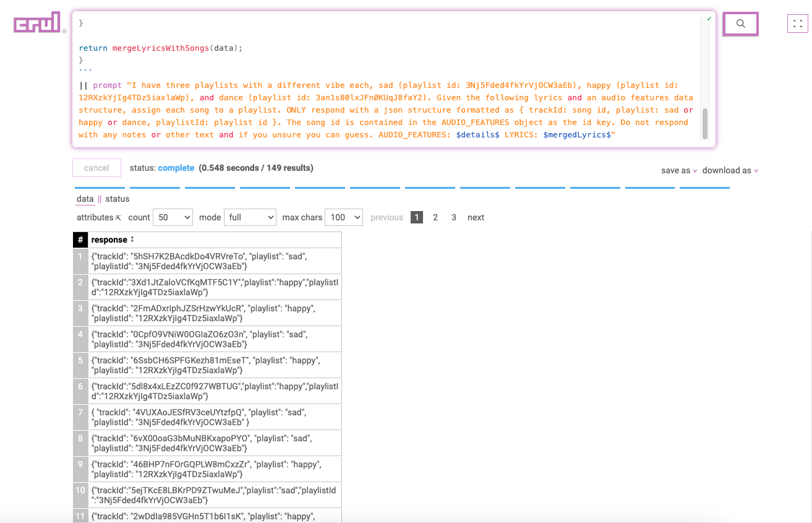812x523 pixels.
Task: Select row 10 response with 5ejTKcE8LBKrPD9ZTwuMeJ
Action: [x=215, y=495]
